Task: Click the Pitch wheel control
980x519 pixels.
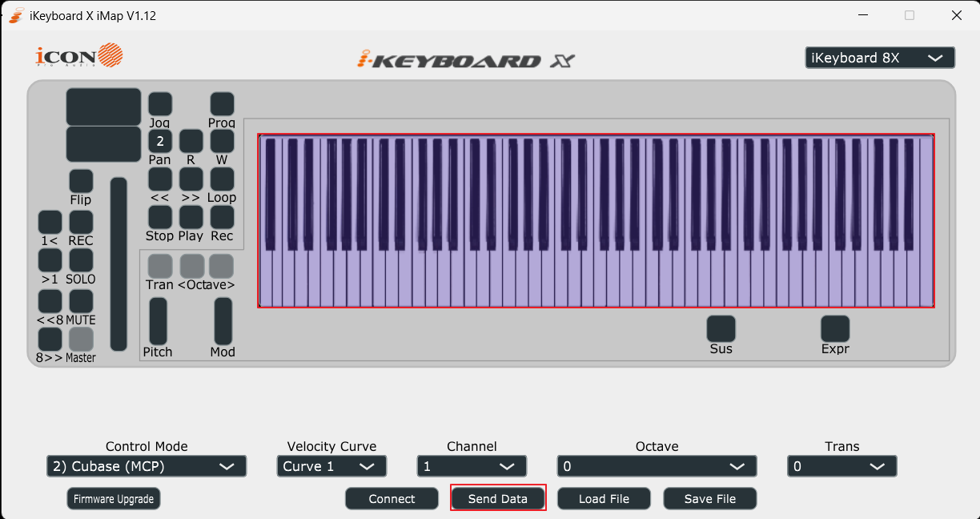Action: (159, 321)
